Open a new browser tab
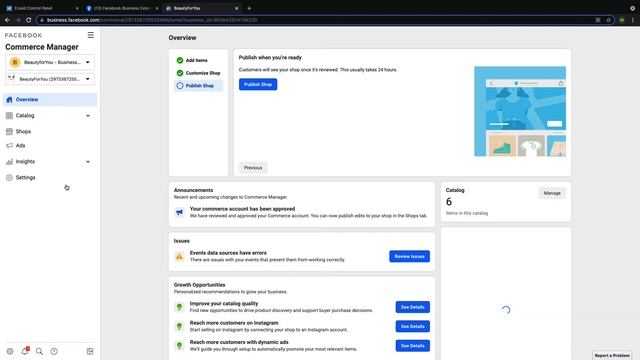640x360 pixels. (249, 8)
